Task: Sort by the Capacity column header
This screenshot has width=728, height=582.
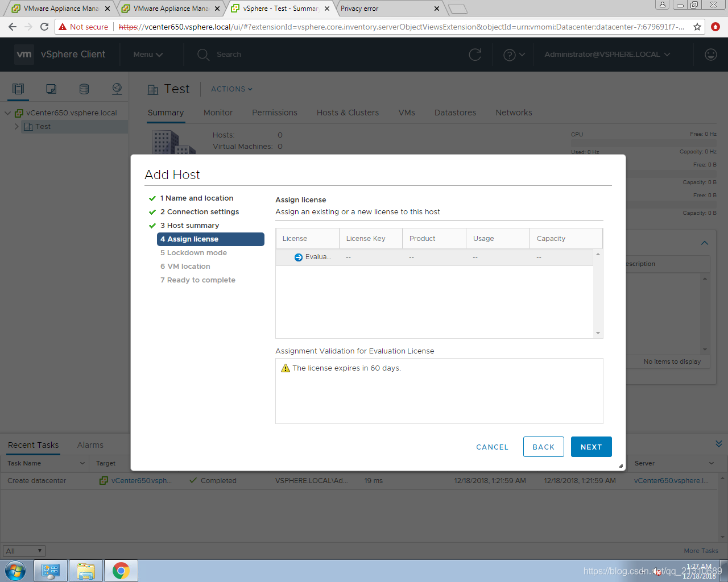Action: click(566, 239)
